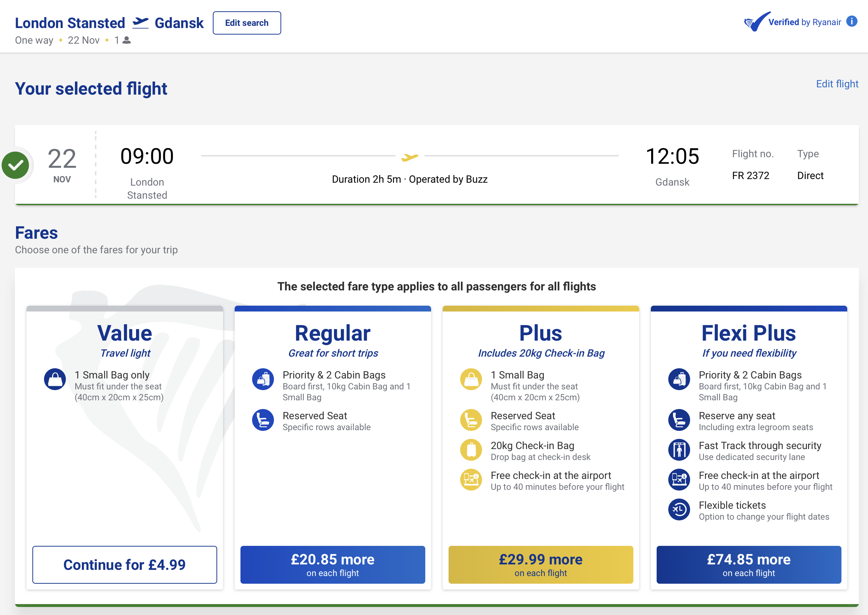The height and width of the screenshot is (615, 868).
Task: Click the Edit flight link
Action: 837,84
